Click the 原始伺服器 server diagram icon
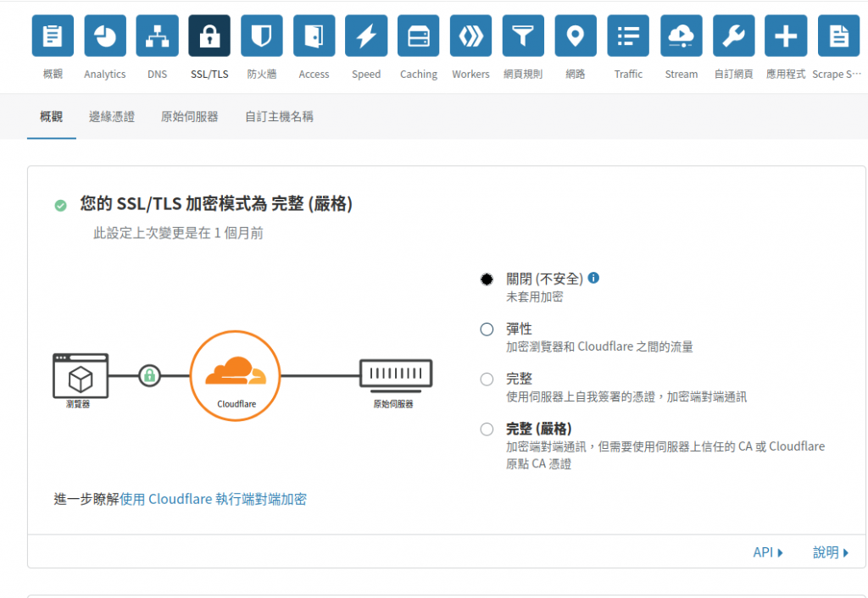The height and width of the screenshot is (598, 868). click(x=396, y=375)
